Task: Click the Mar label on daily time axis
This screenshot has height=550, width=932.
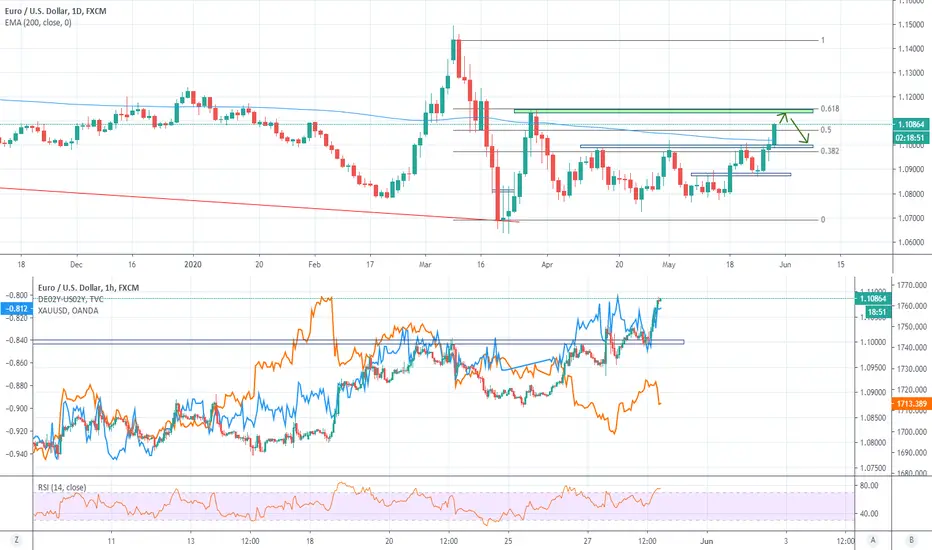Action: [425, 265]
